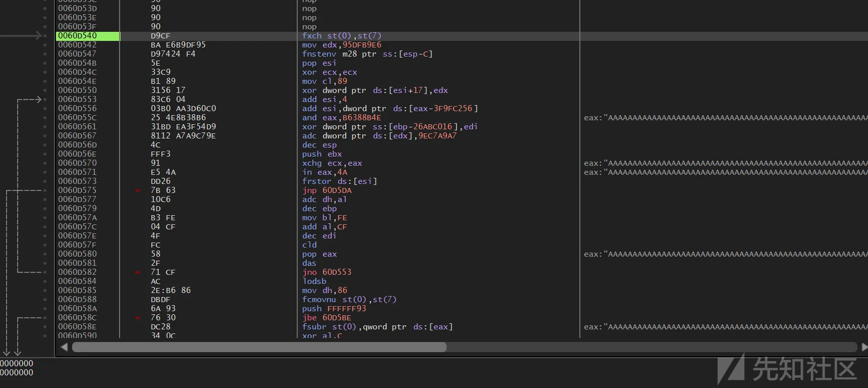Click frstor ds:[esi] instruction
868x388 pixels.
tap(340, 181)
